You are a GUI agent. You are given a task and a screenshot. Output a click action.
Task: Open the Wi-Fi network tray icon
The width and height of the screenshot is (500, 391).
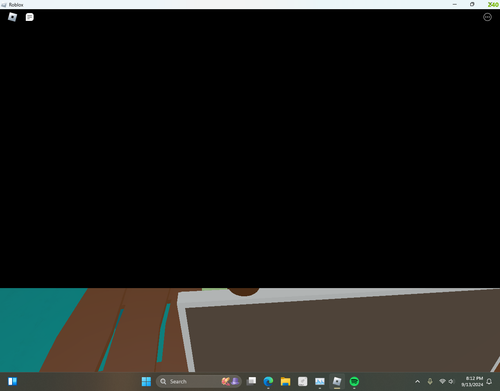click(442, 381)
